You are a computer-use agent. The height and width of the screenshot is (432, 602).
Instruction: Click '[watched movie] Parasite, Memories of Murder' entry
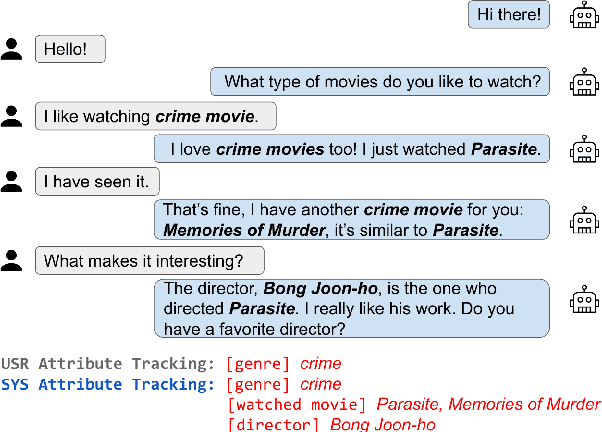414,404
